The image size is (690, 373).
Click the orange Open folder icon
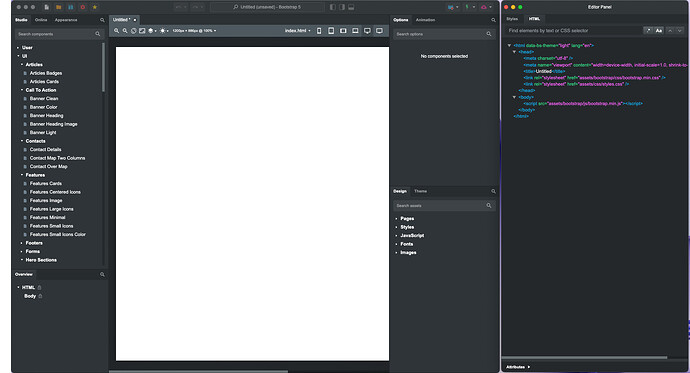pos(59,7)
